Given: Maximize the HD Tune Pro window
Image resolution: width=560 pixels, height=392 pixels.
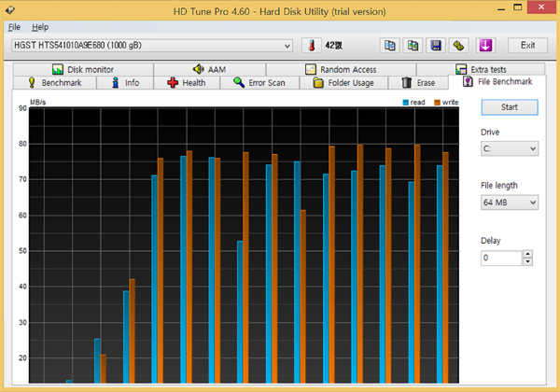Looking at the screenshot, I should (x=517, y=7).
